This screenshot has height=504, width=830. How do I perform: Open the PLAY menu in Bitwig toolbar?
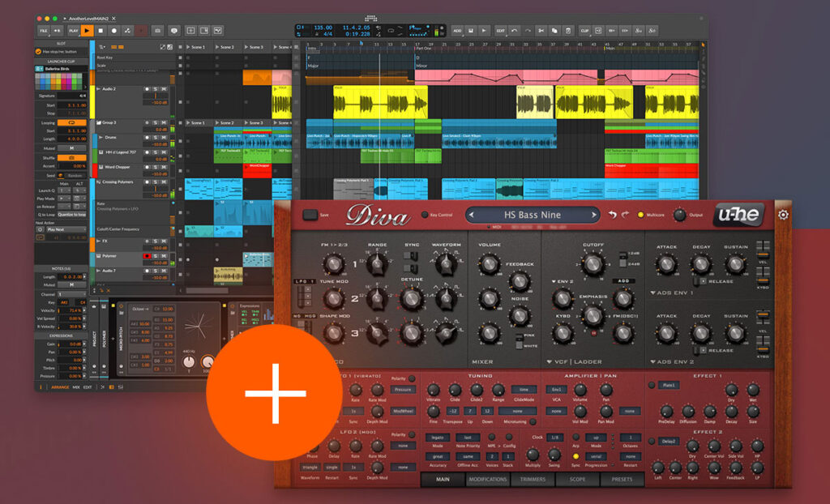pyautogui.click(x=74, y=31)
